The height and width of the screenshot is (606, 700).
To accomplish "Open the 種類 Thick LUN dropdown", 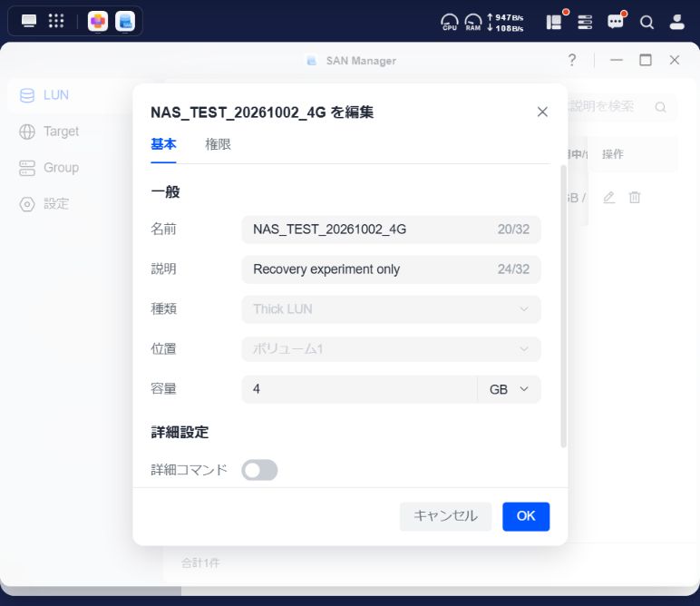I will [391, 309].
